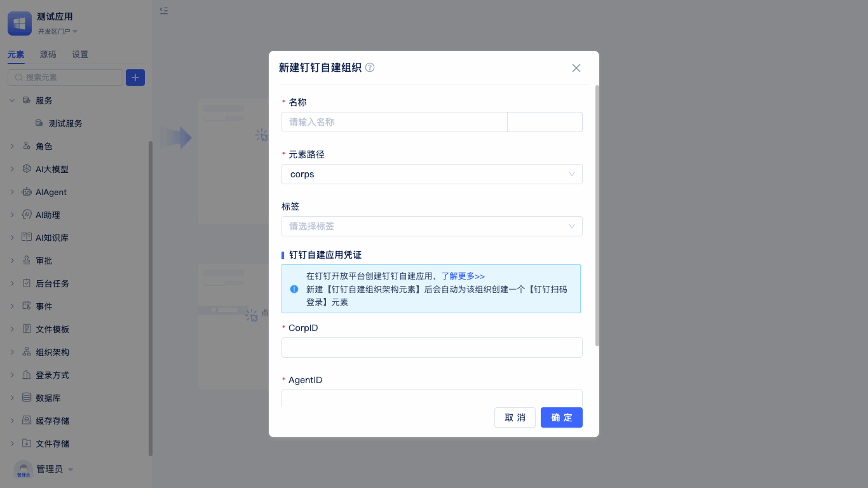The width and height of the screenshot is (868, 488).
Task: Click the 请输入名称 name field
Action: click(395, 122)
